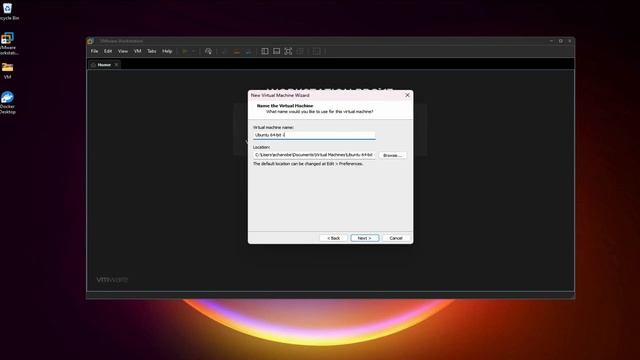
Task: Click the send Ctrl+Alt+Del toolbar icon
Action: (208, 51)
